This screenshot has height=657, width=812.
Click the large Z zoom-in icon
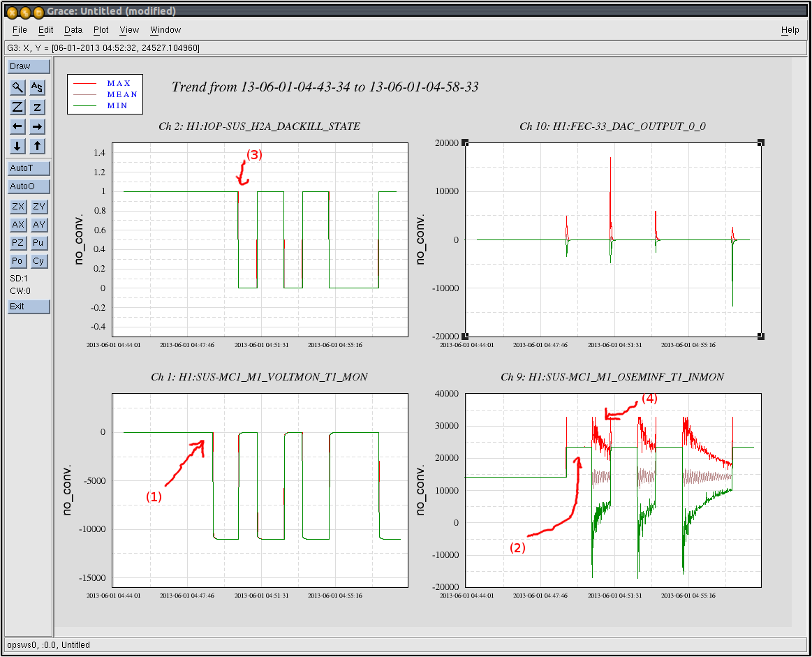(x=17, y=107)
